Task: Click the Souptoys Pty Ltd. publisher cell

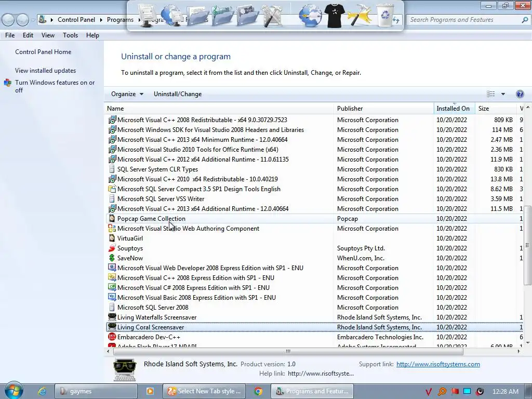Action: click(x=361, y=248)
